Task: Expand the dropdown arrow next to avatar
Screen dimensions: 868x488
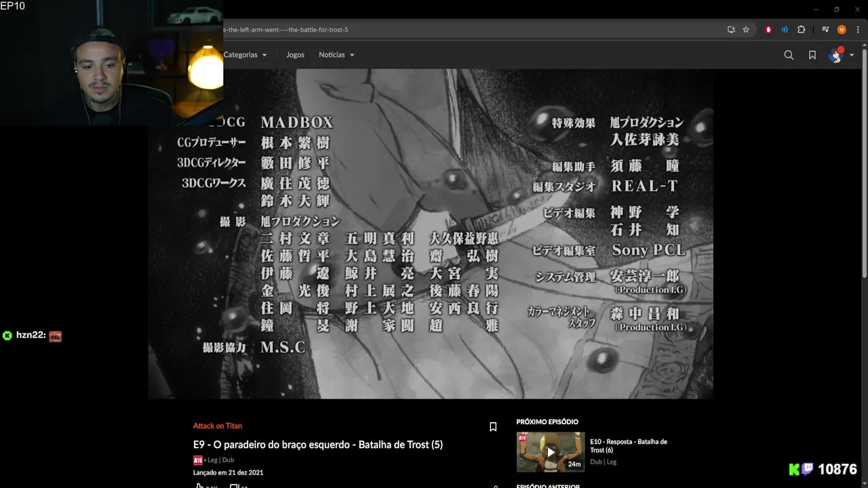Action: coord(852,56)
